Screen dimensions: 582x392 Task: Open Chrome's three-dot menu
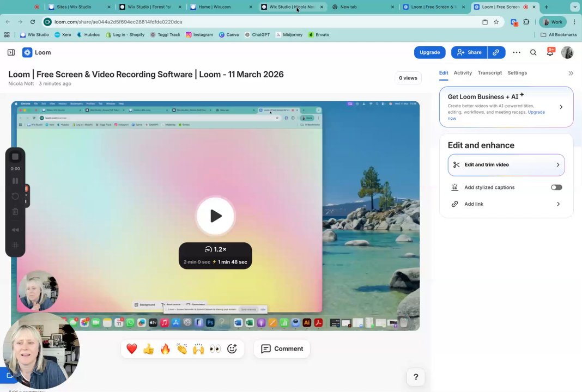click(574, 22)
